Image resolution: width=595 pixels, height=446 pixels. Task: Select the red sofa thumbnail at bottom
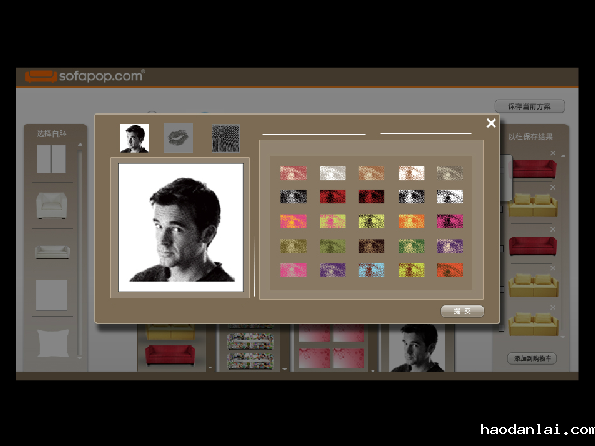[x=170, y=355]
